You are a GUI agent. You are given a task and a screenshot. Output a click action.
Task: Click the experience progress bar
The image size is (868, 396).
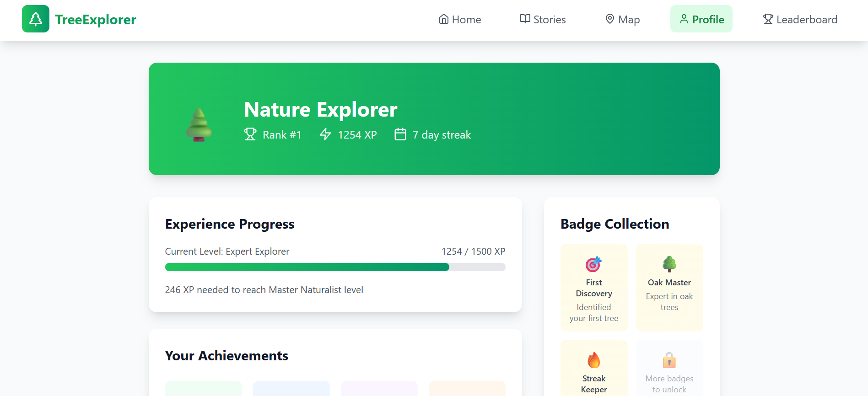click(x=335, y=267)
